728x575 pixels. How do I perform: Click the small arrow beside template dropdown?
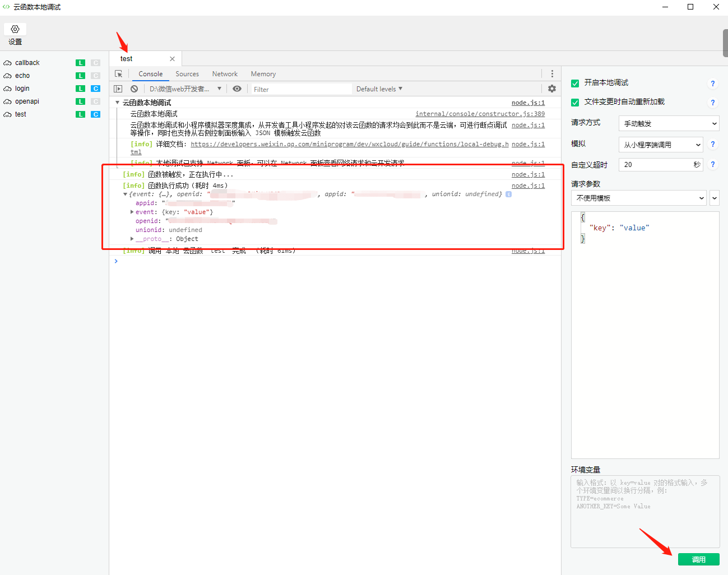tap(715, 198)
